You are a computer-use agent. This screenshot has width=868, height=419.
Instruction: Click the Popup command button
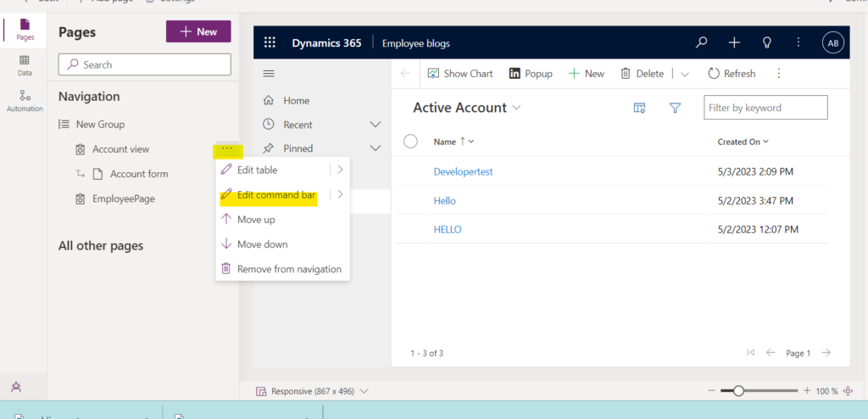(x=531, y=74)
